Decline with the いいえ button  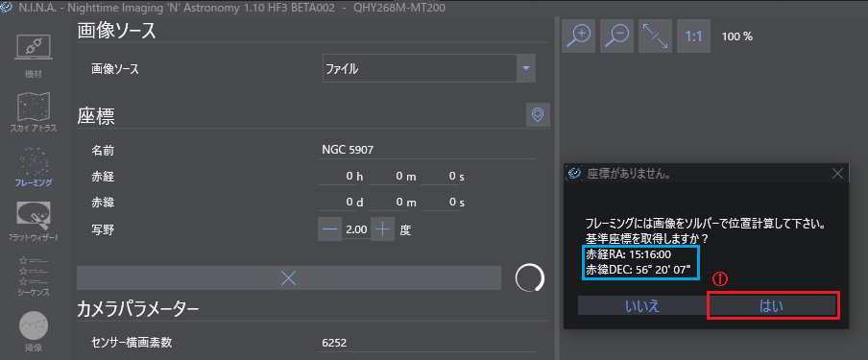coord(642,305)
